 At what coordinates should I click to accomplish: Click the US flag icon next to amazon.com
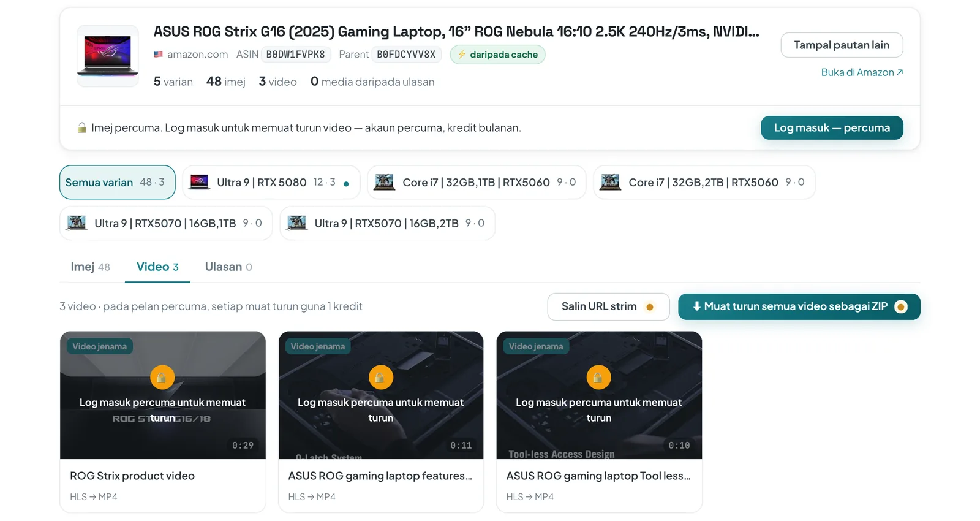click(x=158, y=55)
